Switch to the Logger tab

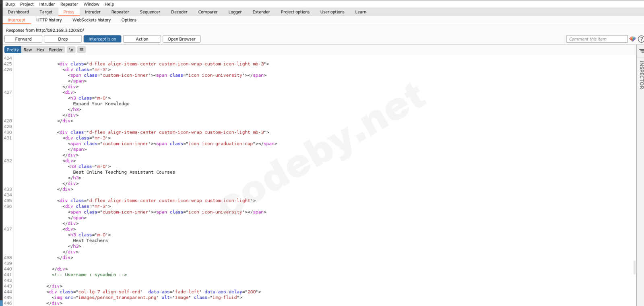tap(235, 12)
